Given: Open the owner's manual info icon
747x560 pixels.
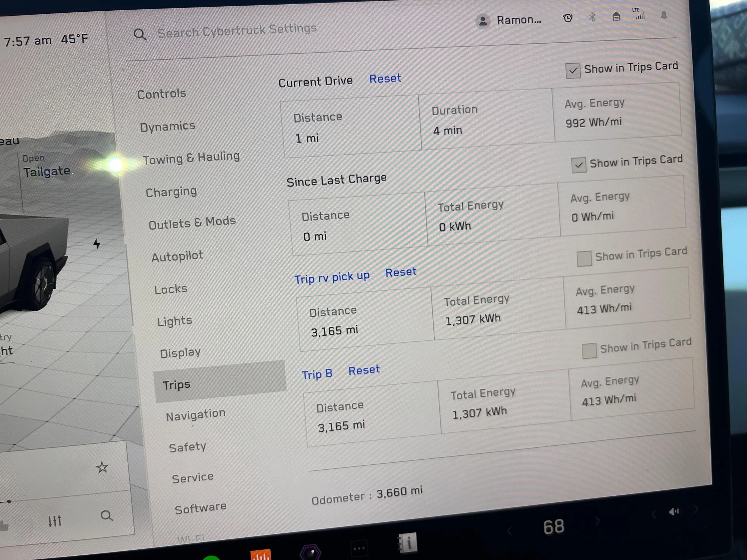Looking at the screenshot, I should [407, 543].
